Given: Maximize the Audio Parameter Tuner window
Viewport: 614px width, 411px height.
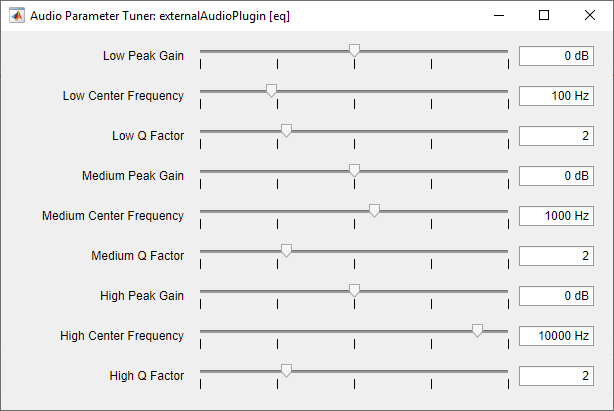Looking at the screenshot, I should click(x=544, y=16).
